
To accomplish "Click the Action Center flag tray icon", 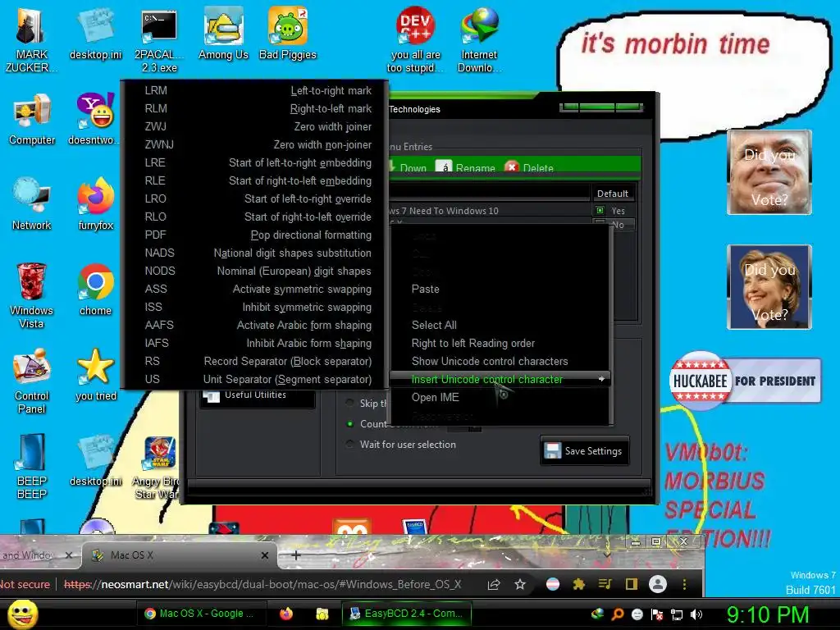I will click(657, 614).
